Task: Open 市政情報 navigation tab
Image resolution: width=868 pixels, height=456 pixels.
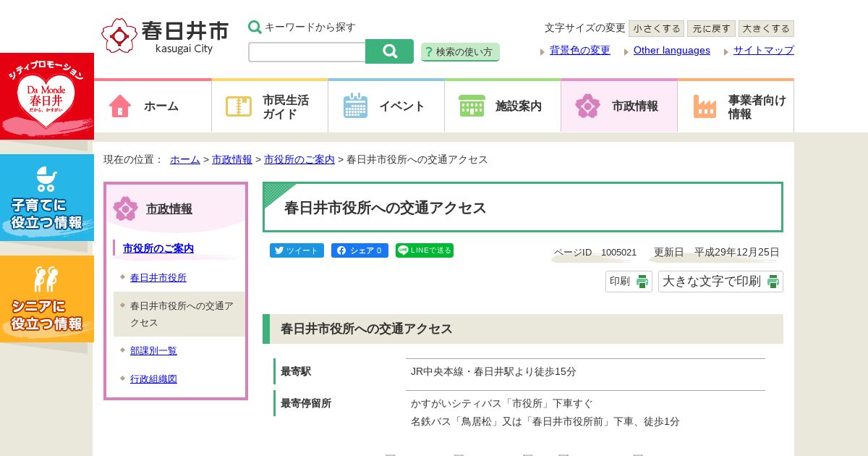Action: point(619,106)
